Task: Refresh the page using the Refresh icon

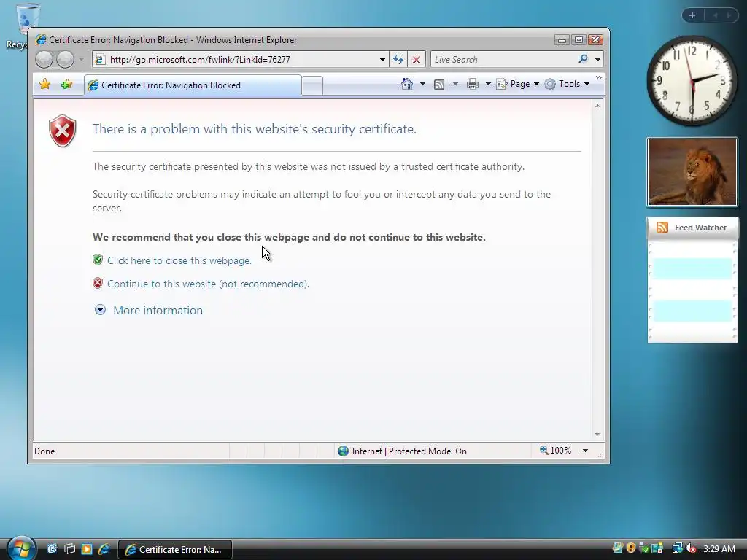Action: (x=398, y=60)
